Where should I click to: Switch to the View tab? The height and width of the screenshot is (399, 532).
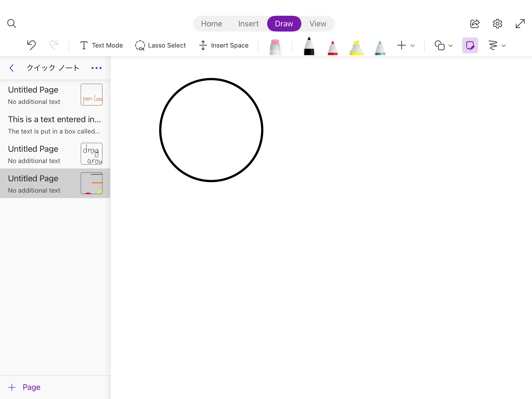coord(318,24)
